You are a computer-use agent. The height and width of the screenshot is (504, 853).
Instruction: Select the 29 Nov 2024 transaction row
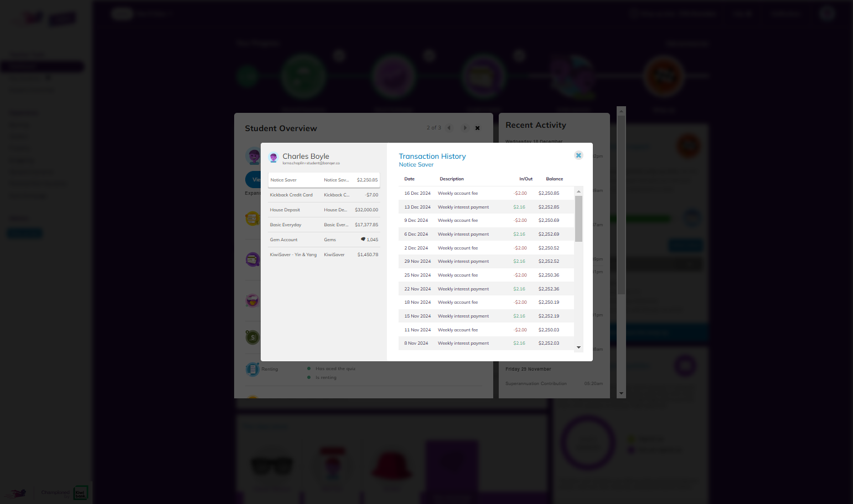point(486,261)
